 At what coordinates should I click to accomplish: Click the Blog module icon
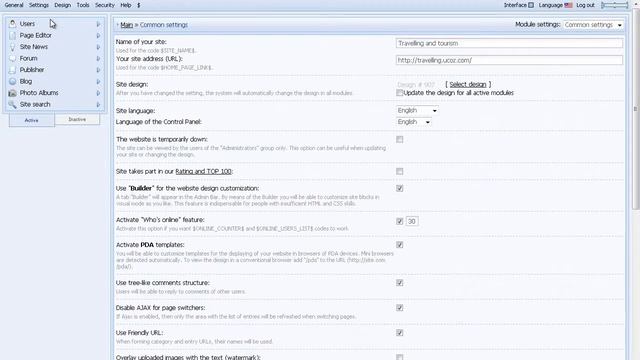point(13,81)
